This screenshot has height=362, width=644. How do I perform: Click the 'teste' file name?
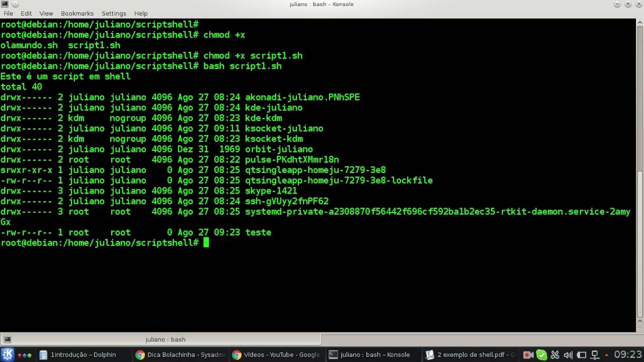(258, 232)
